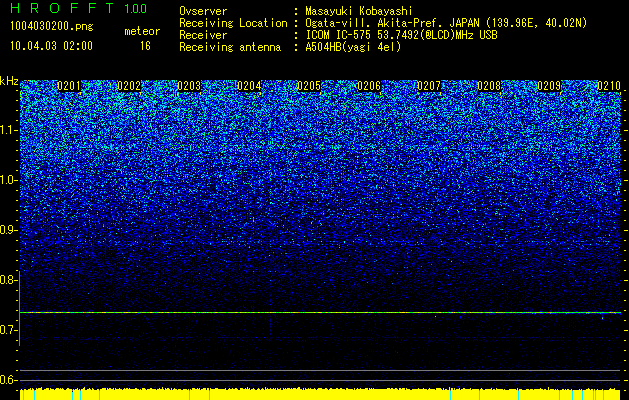Click the 0.6 frequency axis label

(x=9, y=380)
